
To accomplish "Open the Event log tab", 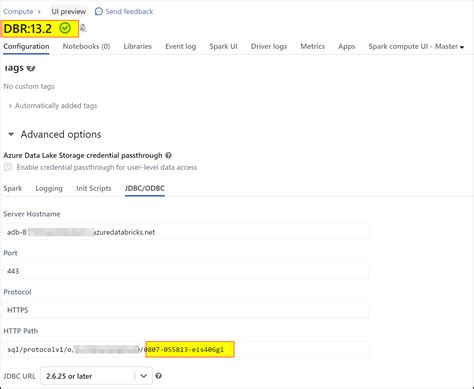I will (180, 46).
